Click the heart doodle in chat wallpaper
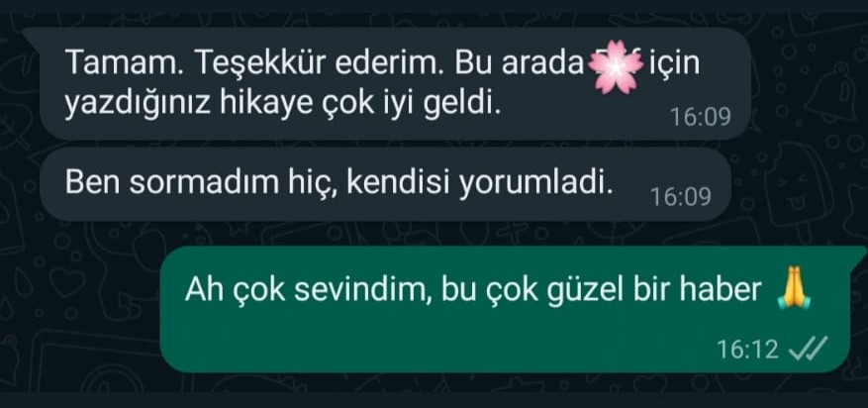Viewport: 868px width, 408px height. [67, 282]
